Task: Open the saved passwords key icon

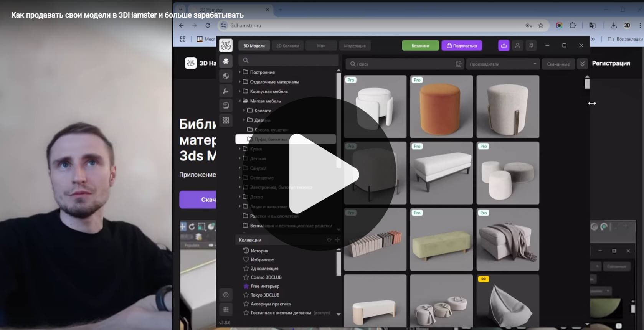Action: (x=528, y=25)
